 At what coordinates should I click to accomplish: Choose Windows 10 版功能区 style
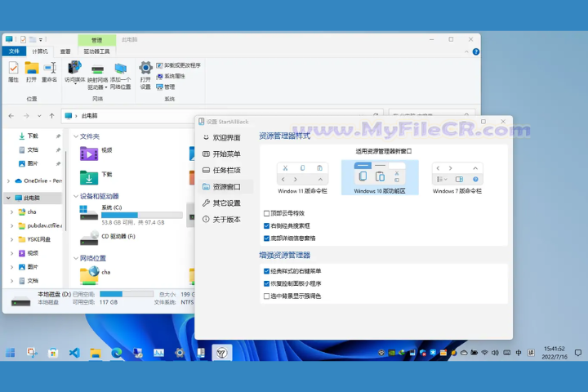pyautogui.click(x=380, y=178)
